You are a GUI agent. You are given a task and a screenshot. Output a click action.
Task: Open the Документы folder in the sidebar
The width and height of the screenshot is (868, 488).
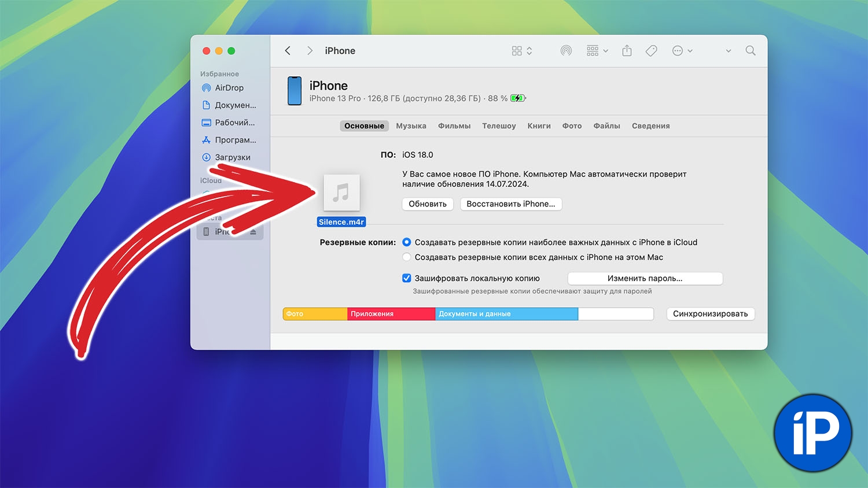[229, 105]
